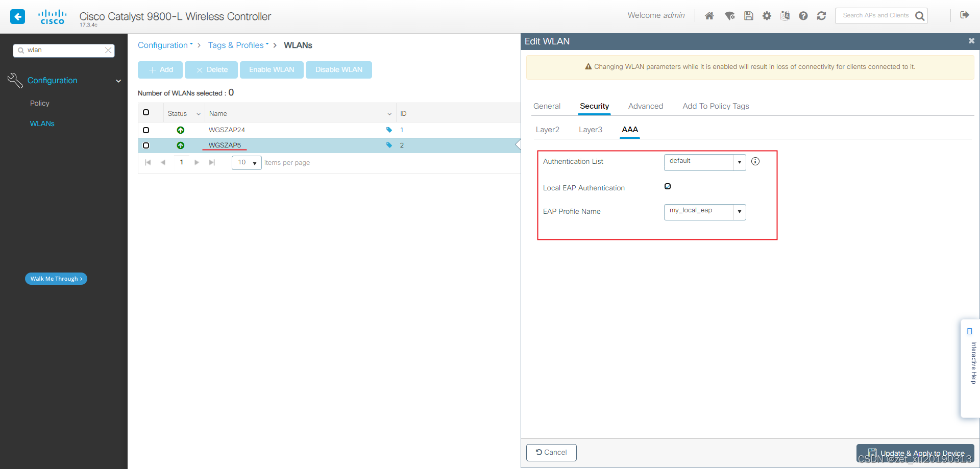Expand the Configuration breadcrumb menu
The image size is (980, 469).
(x=165, y=45)
